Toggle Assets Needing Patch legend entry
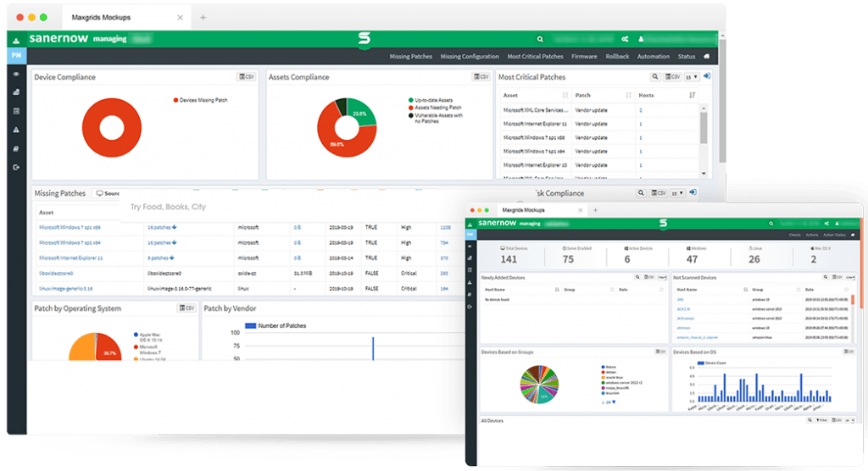 pos(435,108)
